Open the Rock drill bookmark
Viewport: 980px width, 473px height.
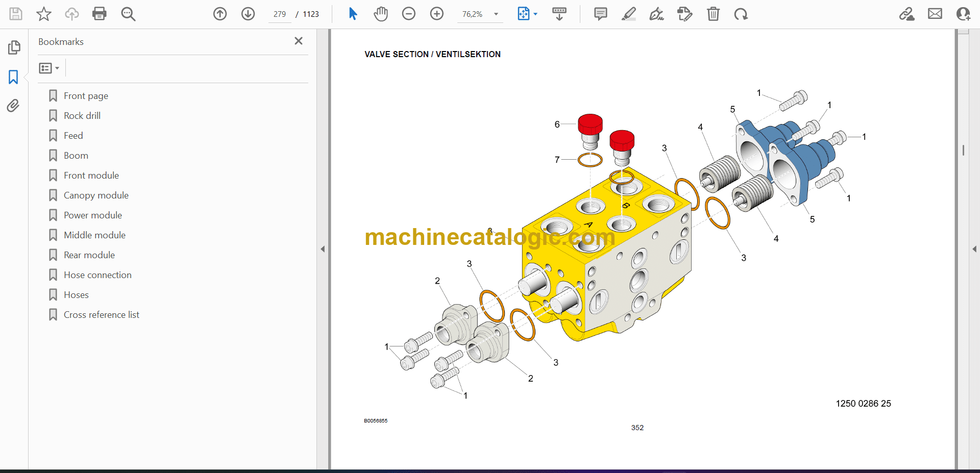pos(82,116)
